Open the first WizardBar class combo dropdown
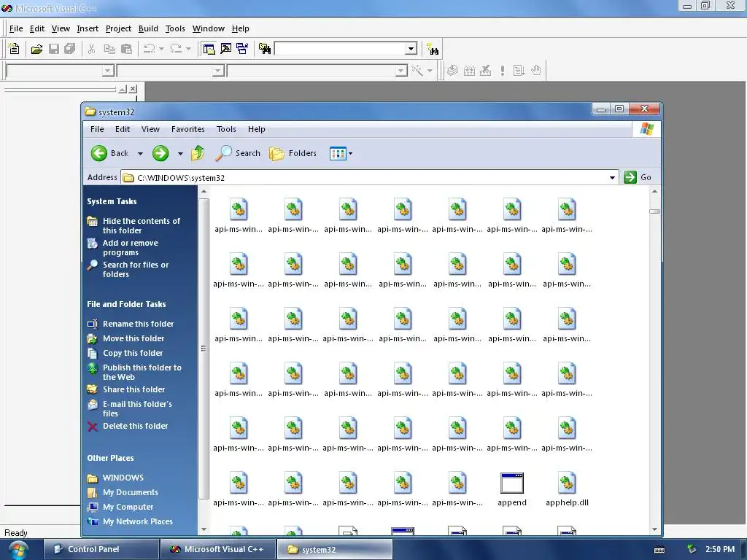This screenshot has height=560, width=747. coord(108,71)
